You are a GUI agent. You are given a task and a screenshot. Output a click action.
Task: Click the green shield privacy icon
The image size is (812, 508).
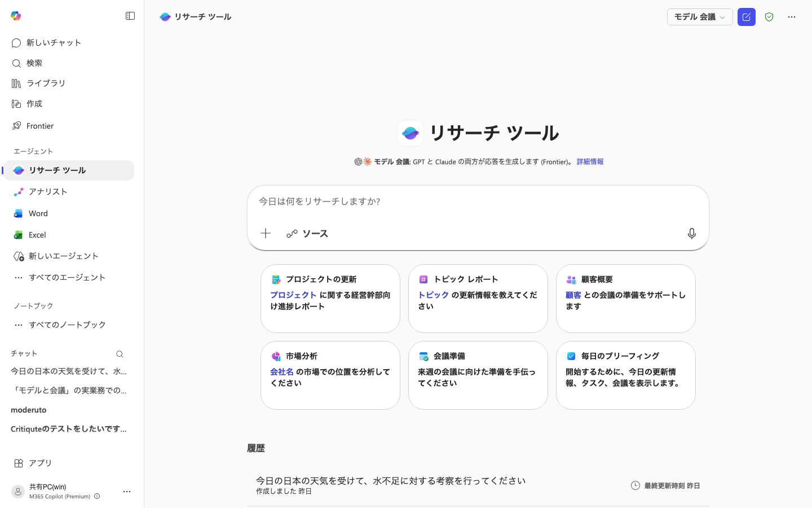point(769,17)
